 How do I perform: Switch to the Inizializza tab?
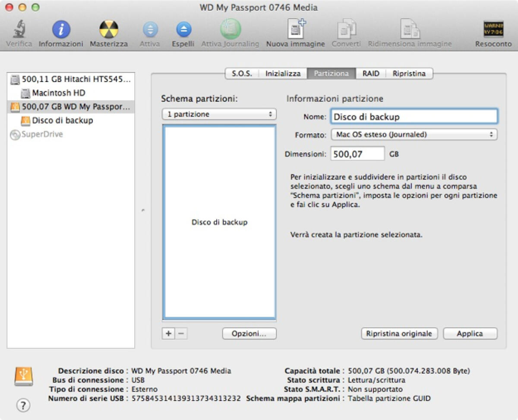point(283,73)
